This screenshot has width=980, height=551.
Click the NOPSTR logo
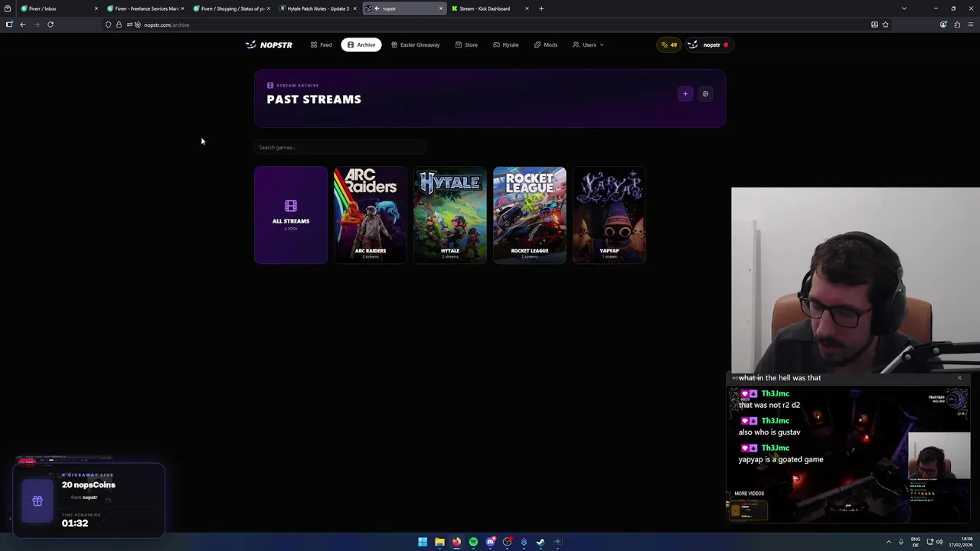(269, 45)
